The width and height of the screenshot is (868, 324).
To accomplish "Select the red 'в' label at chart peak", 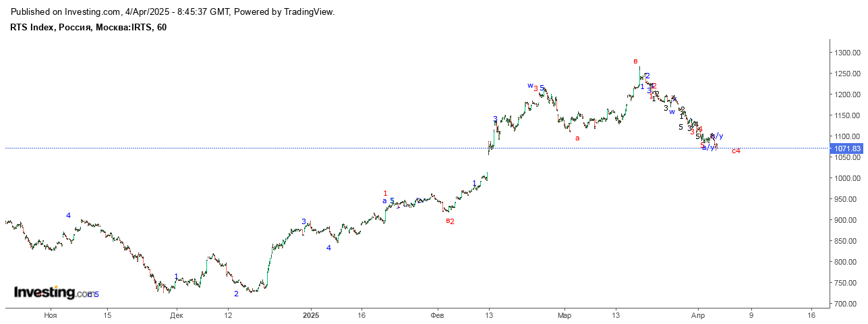I will (x=635, y=61).
